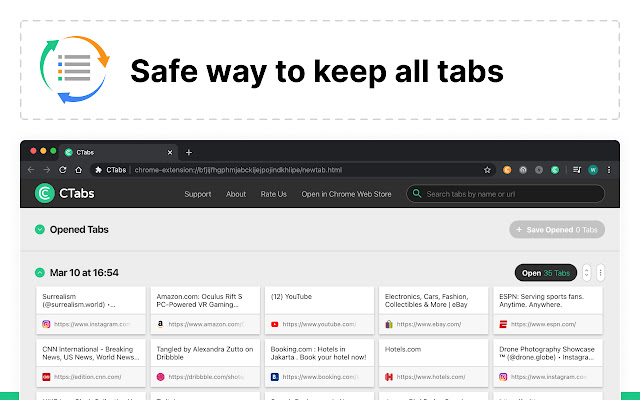Screen dimensions: 640x400
Task: Click Dribbble favicon on Tangled card
Action: (x=160, y=377)
